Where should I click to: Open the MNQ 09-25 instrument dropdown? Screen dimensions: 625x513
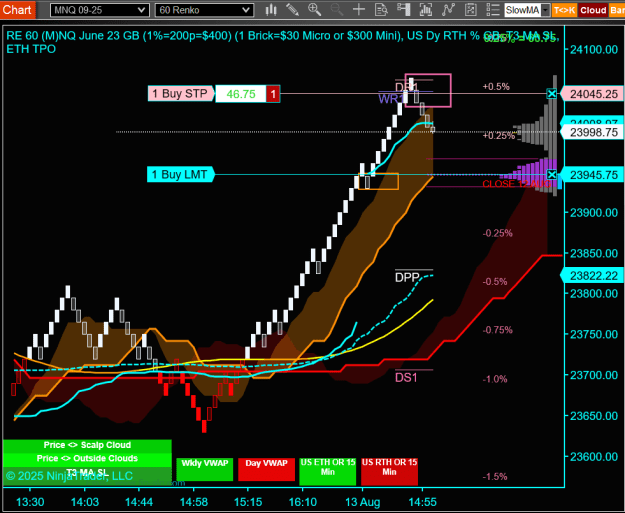pyautogui.click(x=100, y=10)
